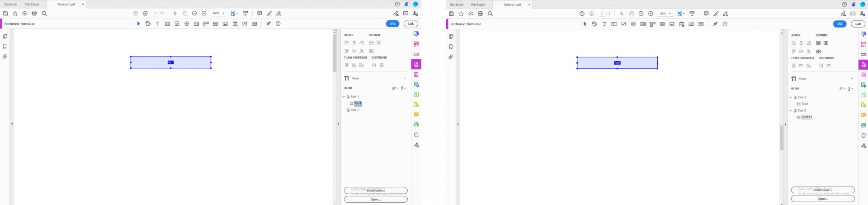Go to next page in left window

[145, 14]
